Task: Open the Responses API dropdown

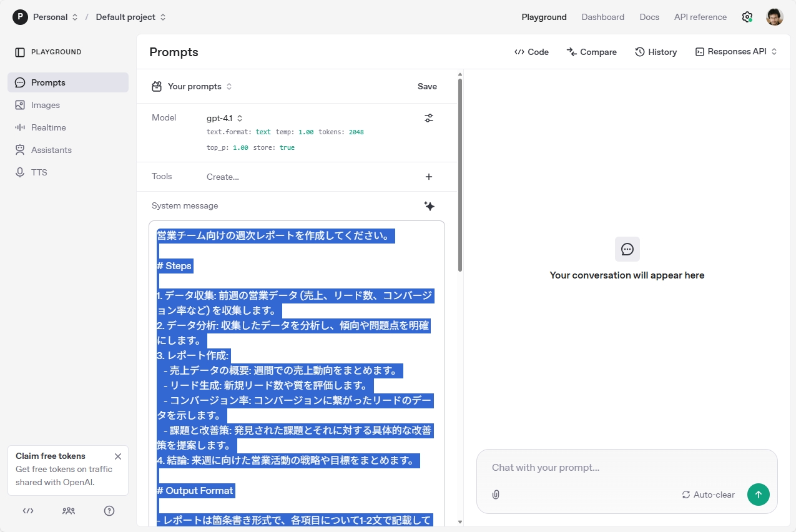Action: [735, 51]
